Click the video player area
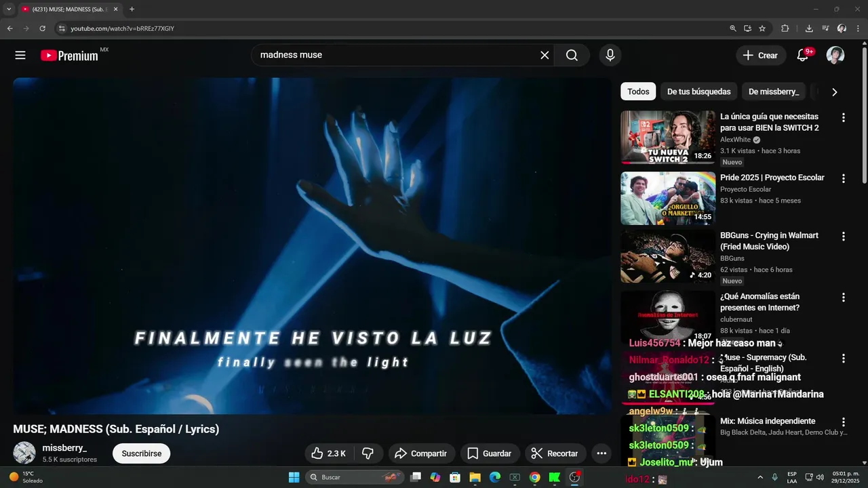This screenshot has height=488, width=868. (x=312, y=245)
